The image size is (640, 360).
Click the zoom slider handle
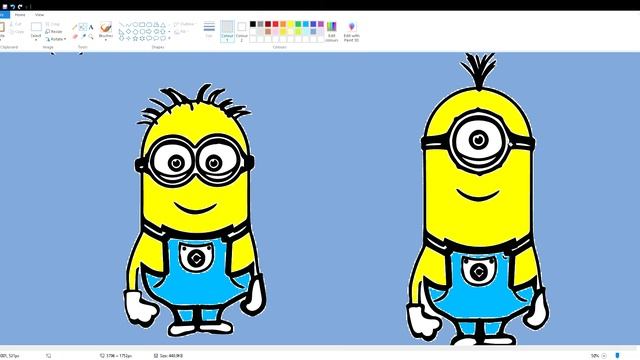pos(617,356)
